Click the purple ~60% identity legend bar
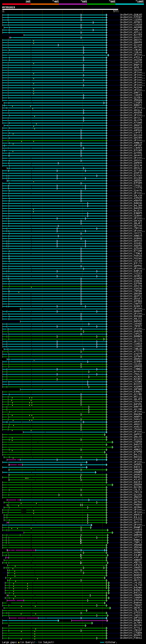Image resolution: width=146 pixels, height=644 pixels. point(73,4)
